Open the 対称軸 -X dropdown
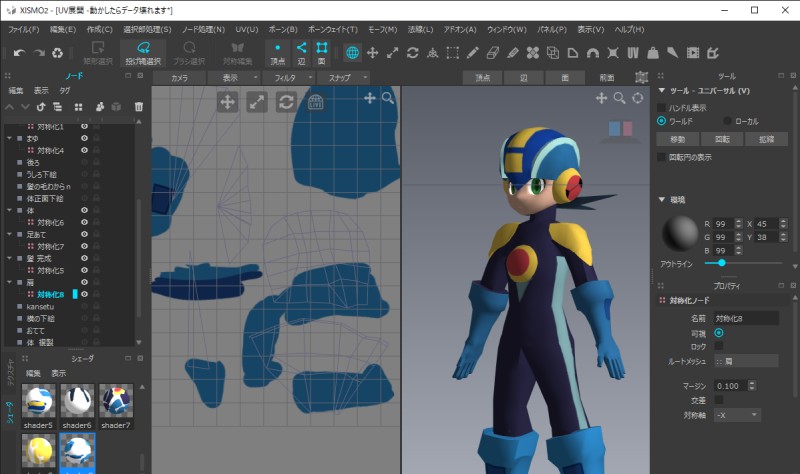The width and height of the screenshot is (800, 474). tap(735, 414)
